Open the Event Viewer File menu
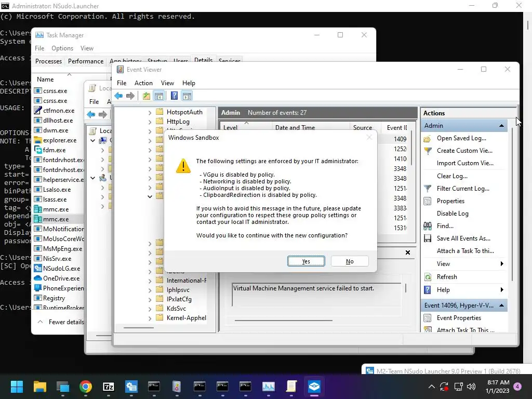This screenshot has width=532, height=399. point(122,83)
